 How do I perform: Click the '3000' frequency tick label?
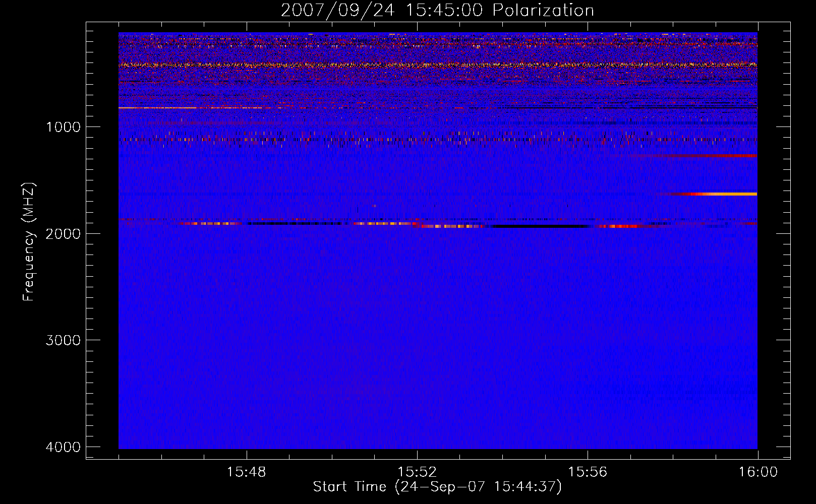coord(63,340)
